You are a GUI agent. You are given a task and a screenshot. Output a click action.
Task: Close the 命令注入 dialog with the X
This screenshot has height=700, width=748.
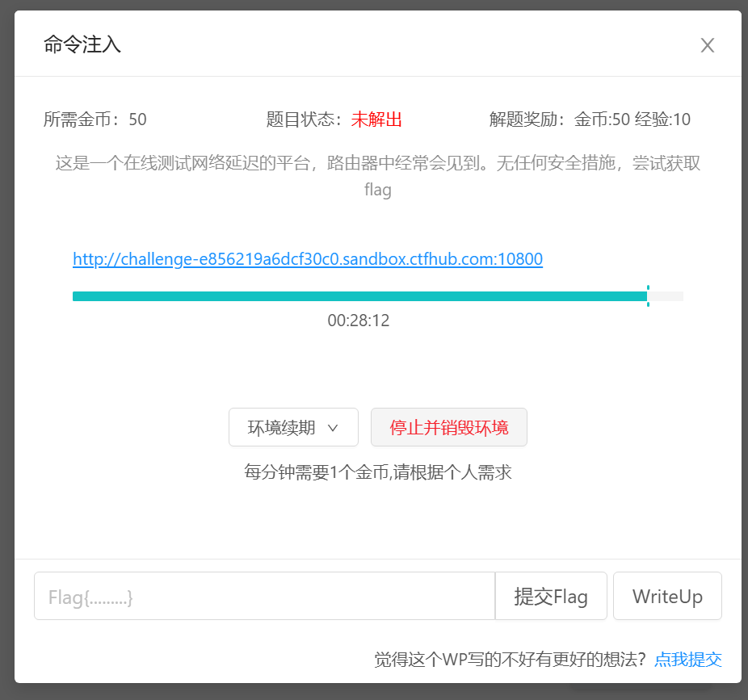point(708,45)
